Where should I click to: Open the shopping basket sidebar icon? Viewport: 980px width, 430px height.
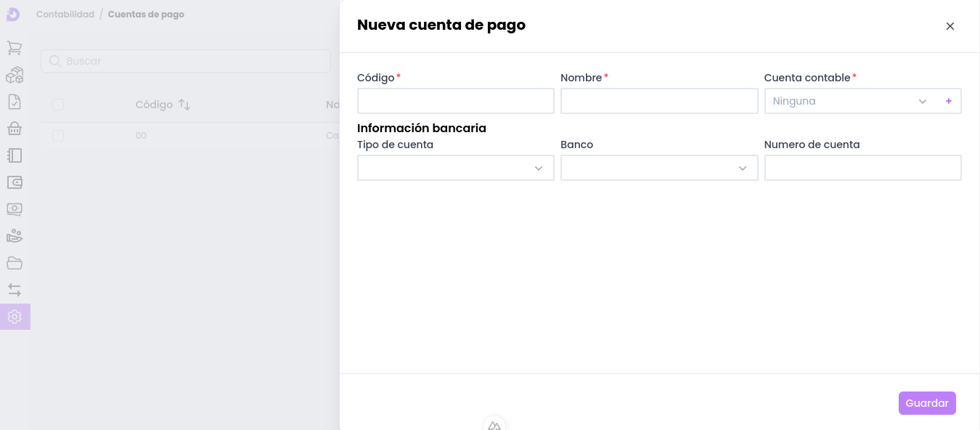coord(15,129)
